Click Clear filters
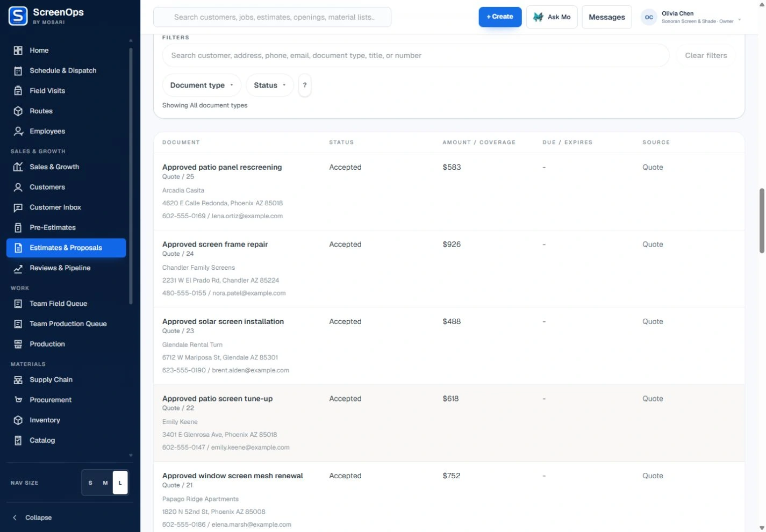766x532 pixels. (x=706, y=55)
